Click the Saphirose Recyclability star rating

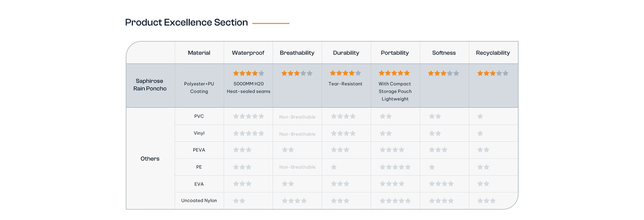click(493, 73)
